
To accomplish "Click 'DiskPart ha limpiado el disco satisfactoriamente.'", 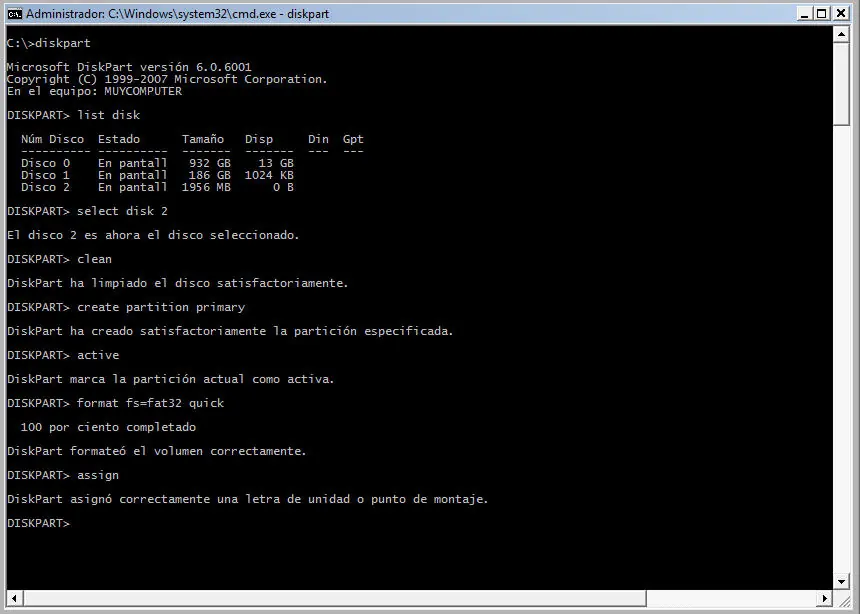I will pos(178,284).
